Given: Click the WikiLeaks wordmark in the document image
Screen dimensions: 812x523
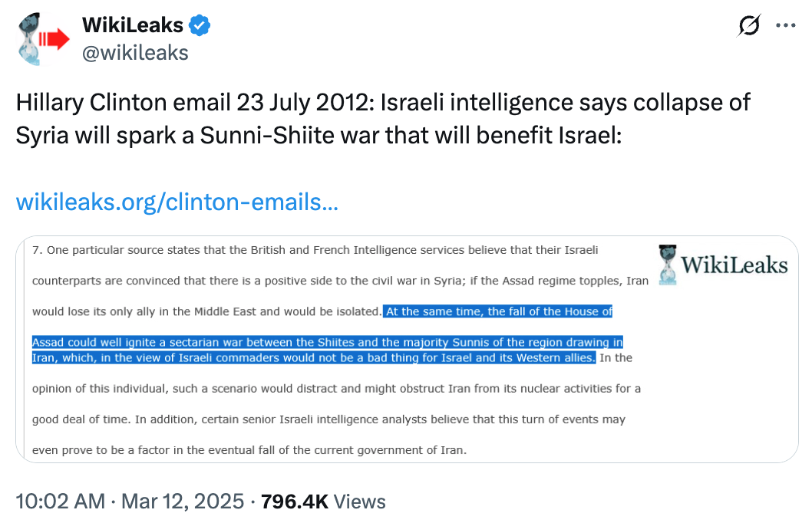Looking at the screenshot, I should [734, 265].
